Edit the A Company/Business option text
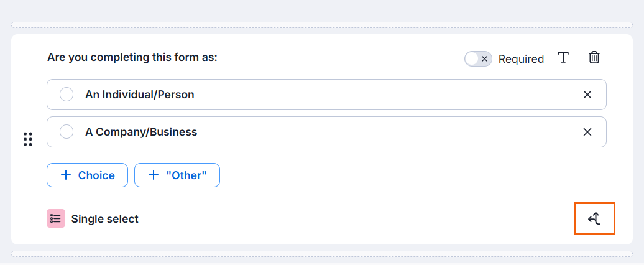The image size is (644, 265). click(141, 132)
